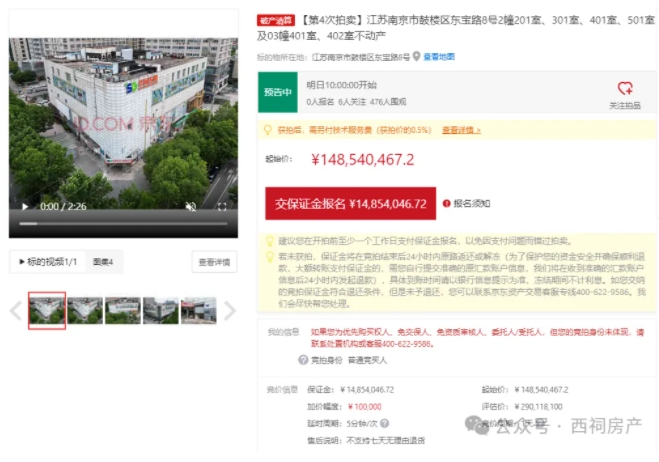659x462 pixels.
Task: Click the map pin location icon
Action: pyautogui.click(x=416, y=57)
